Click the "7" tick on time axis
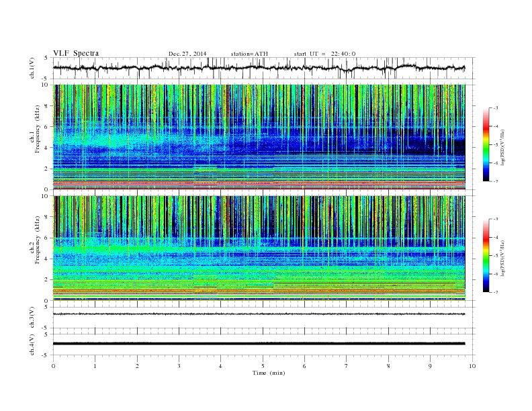Image resolution: width=532 pixels, height=411 pixels. click(347, 366)
